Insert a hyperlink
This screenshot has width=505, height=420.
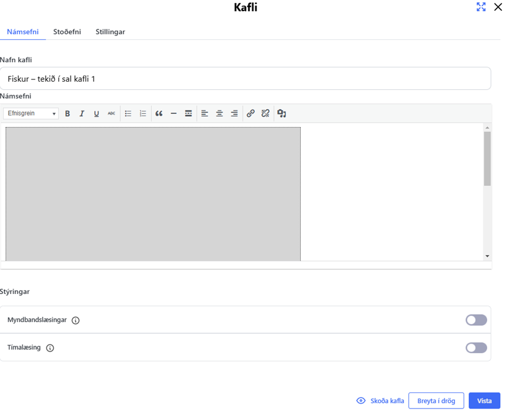point(250,114)
